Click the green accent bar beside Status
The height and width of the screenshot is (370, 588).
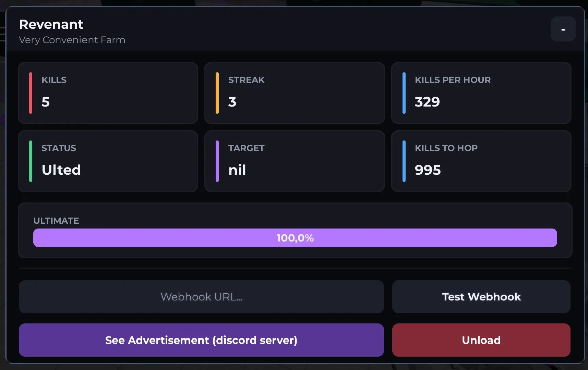point(31,161)
